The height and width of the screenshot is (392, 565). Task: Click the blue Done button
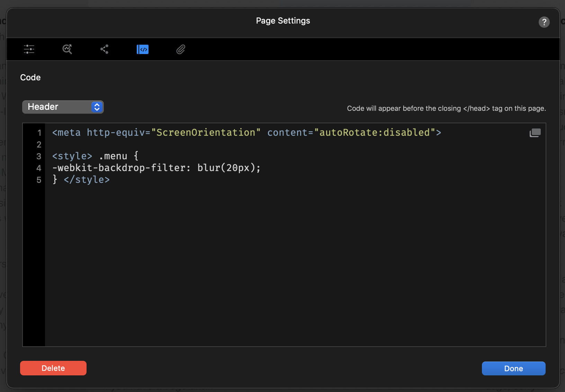513,368
